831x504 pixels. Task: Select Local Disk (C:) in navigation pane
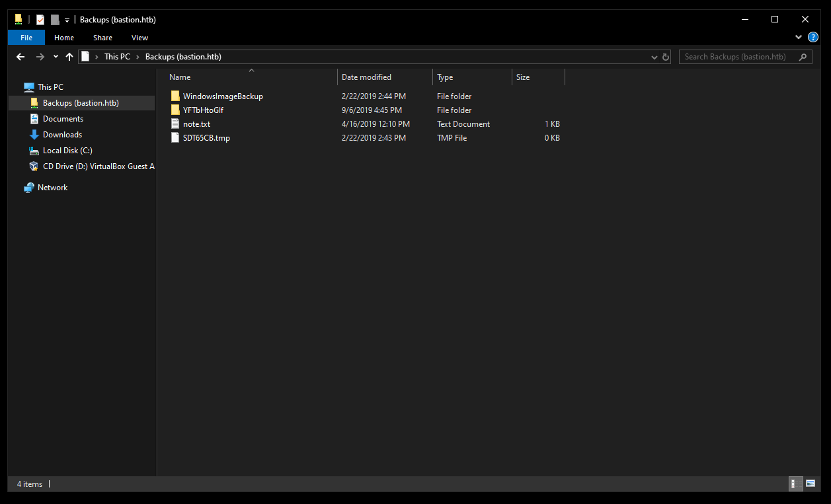pyautogui.click(x=67, y=151)
